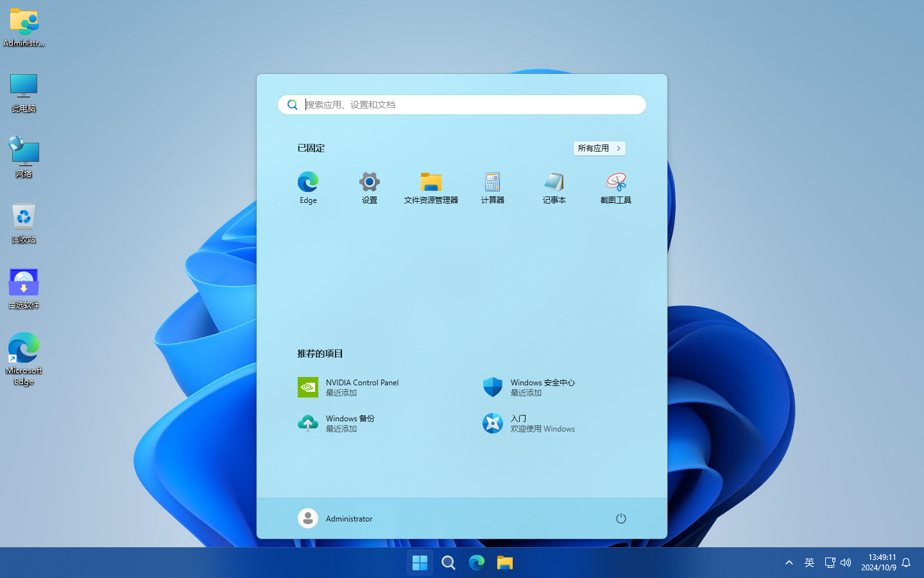Select 回收站 desktop icon
This screenshot has height=578, width=924.
(x=24, y=223)
